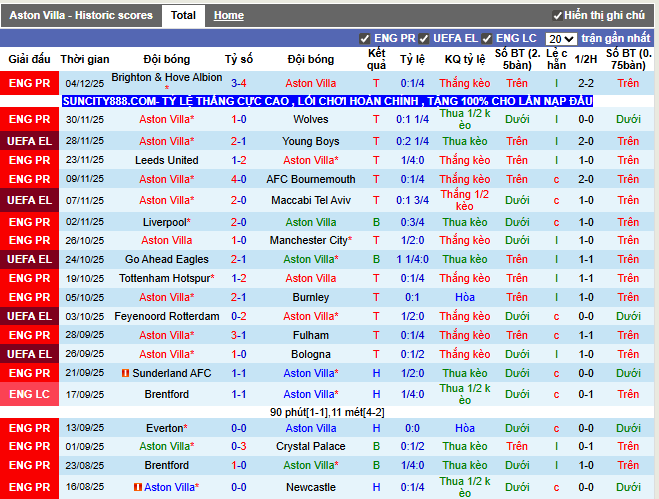
Task: Disable the 'Hiển thị ghi chú' checkbox
Action: [557, 16]
